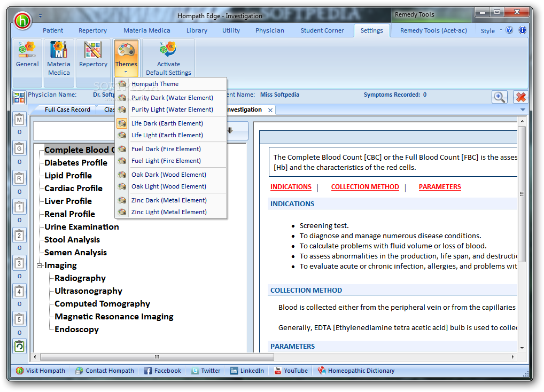The height and width of the screenshot is (392, 544).
Task: Open the Library ribbon tab
Action: [197, 30]
